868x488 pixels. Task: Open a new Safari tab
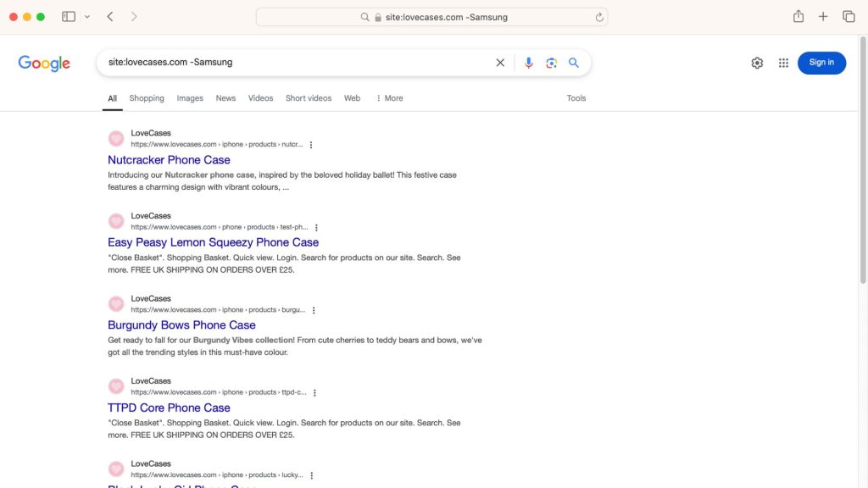click(823, 17)
